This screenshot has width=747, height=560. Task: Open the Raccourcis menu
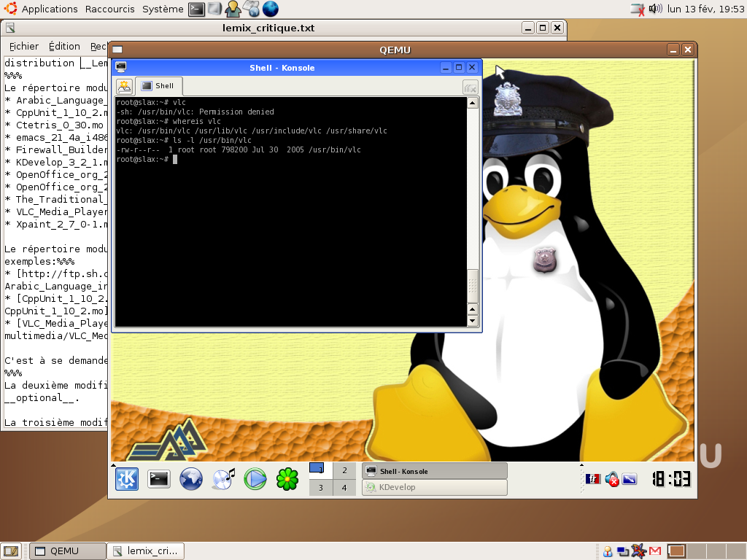tap(109, 9)
